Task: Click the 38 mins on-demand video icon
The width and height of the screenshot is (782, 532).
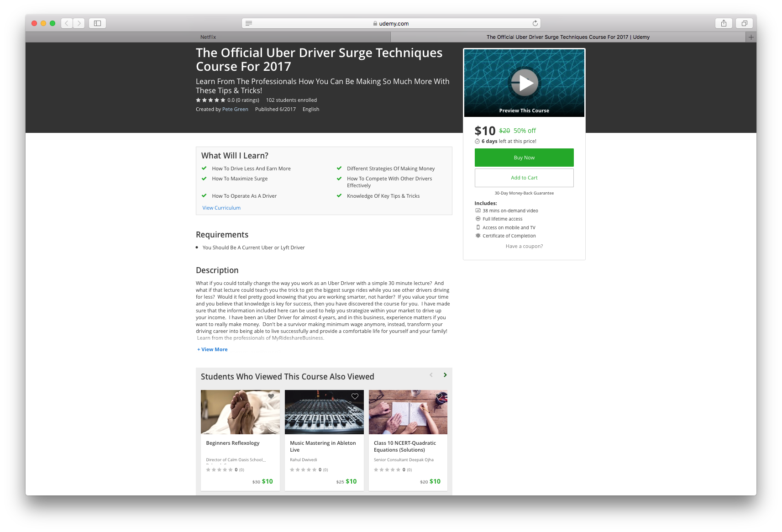Action: coord(478,211)
